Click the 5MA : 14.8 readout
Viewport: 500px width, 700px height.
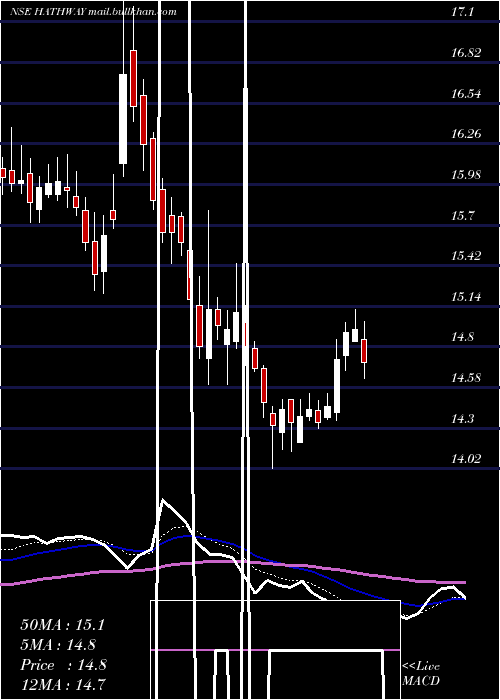click(58, 645)
